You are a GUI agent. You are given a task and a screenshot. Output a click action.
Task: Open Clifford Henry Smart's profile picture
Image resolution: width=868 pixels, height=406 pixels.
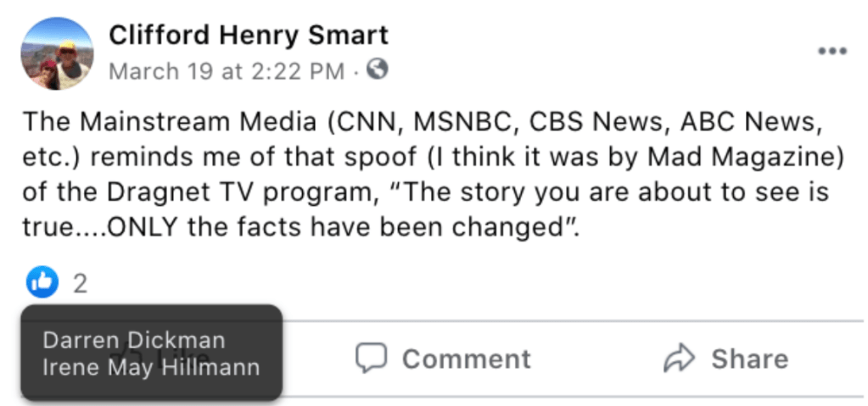pyautogui.click(x=57, y=53)
